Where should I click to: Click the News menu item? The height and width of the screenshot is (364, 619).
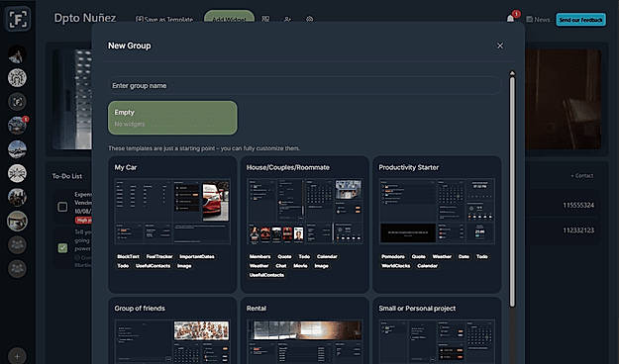click(x=538, y=20)
